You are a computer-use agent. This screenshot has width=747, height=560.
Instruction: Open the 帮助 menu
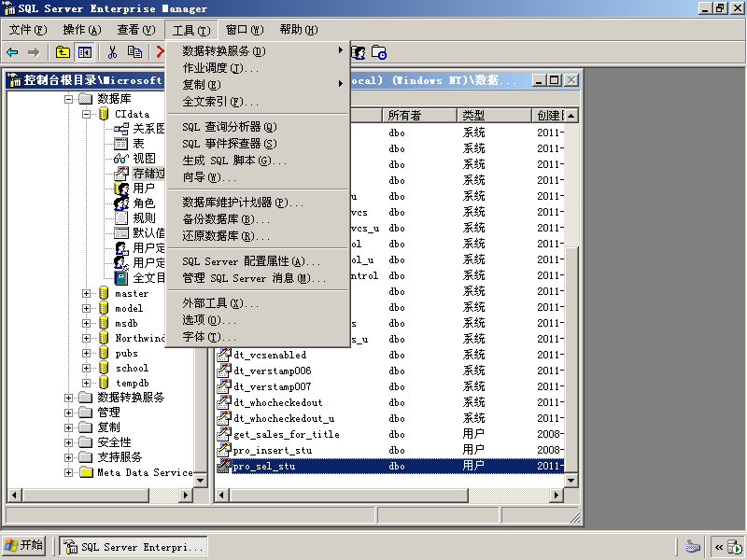[299, 30]
